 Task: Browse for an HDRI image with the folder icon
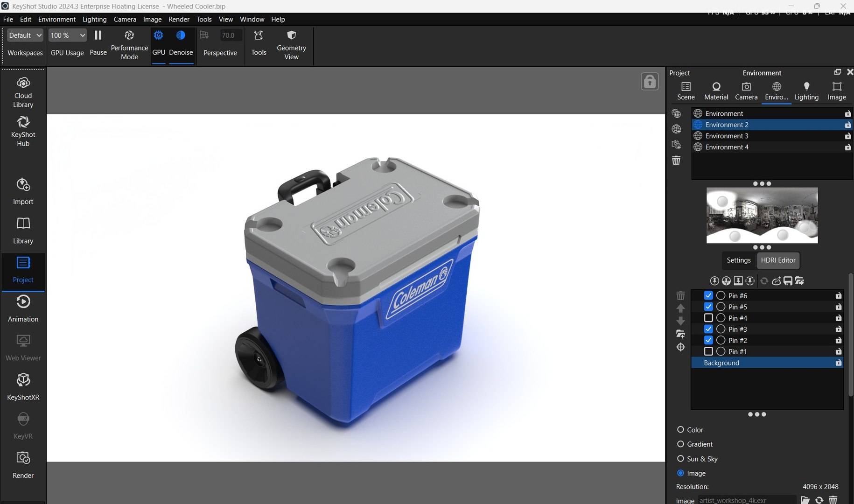(x=805, y=500)
